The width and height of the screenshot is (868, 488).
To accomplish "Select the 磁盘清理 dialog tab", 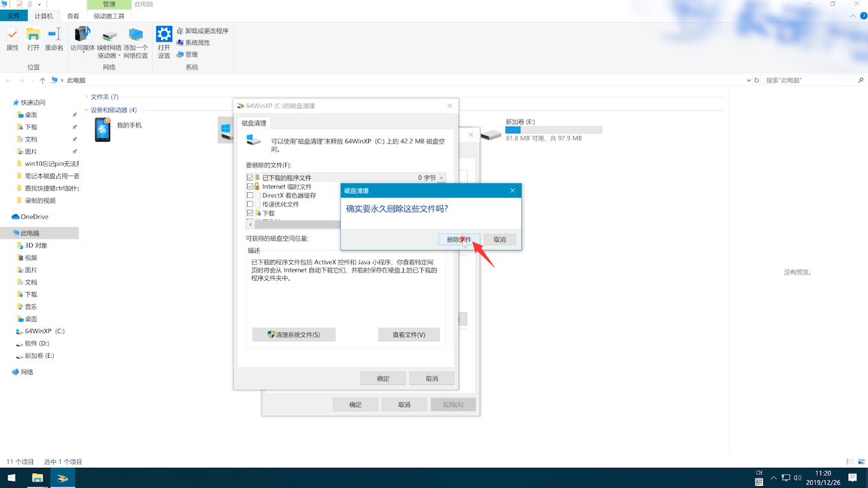I will tap(254, 123).
